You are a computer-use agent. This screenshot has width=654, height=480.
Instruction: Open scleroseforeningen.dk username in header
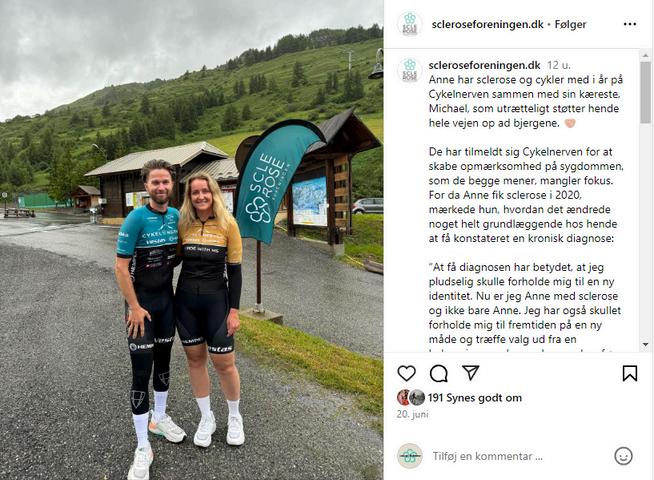487,25
